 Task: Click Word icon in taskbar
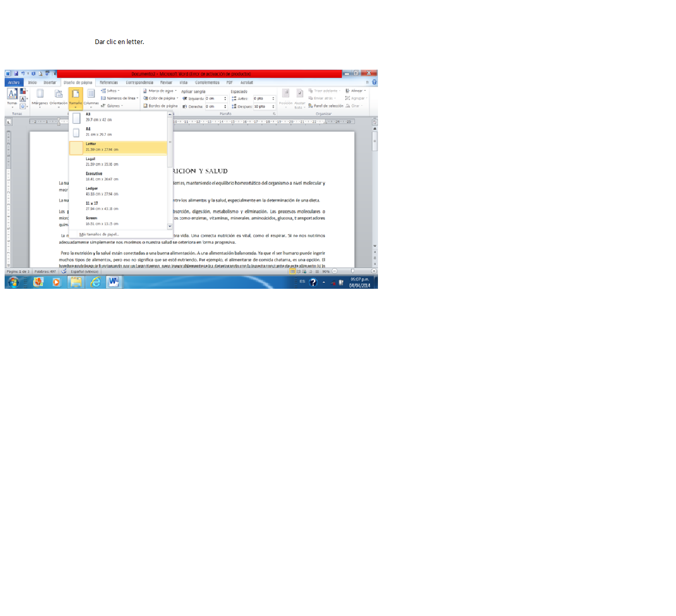click(114, 282)
